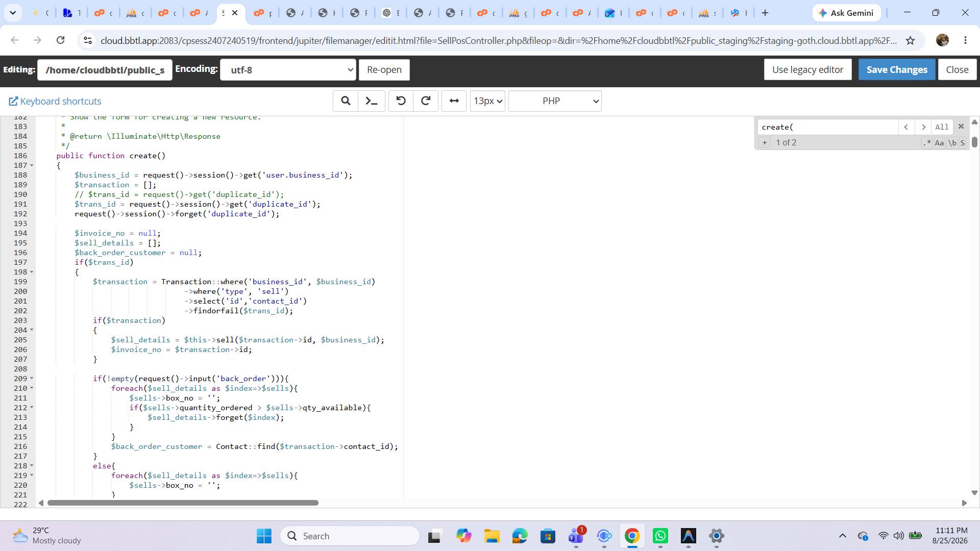Collapse the code fold at line 198
This screenshot has height=551, width=980.
pos(32,272)
